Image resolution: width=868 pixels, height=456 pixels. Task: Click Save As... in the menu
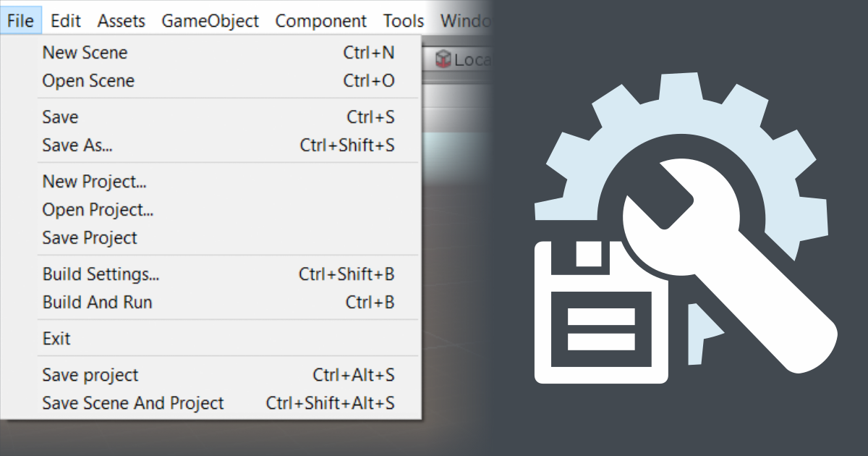(77, 145)
